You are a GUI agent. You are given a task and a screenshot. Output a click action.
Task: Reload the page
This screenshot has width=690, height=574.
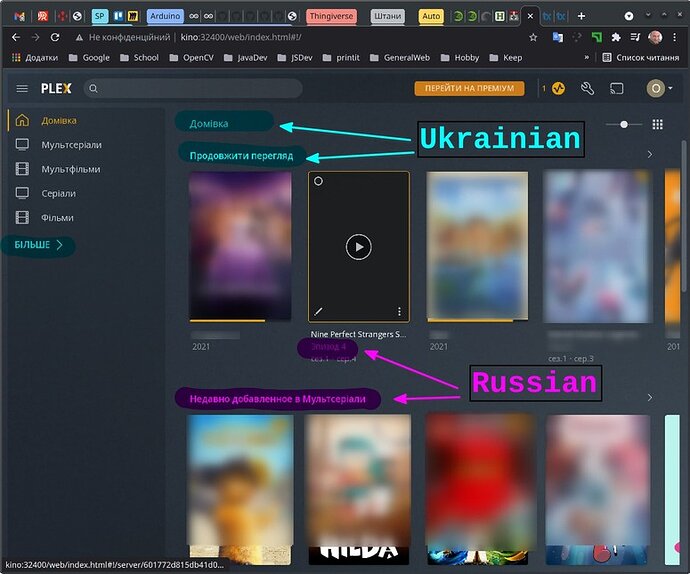coord(55,37)
